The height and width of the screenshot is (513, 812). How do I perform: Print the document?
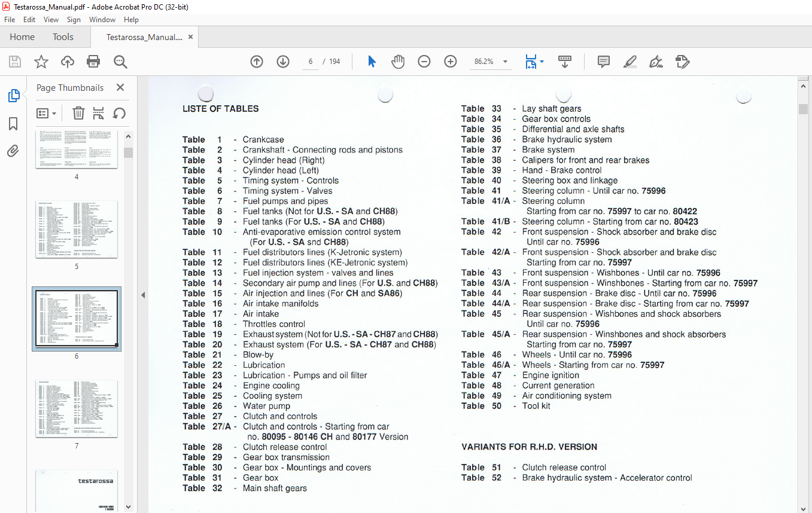(x=93, y=62)
